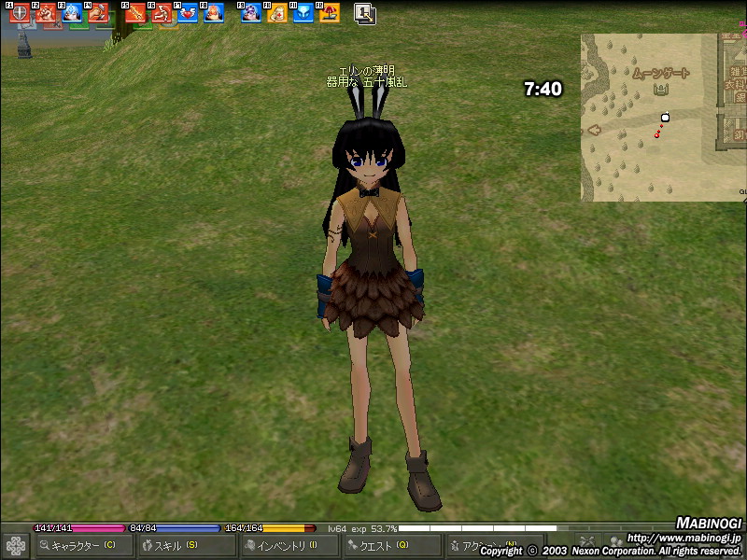Cast the F9 lightning bolt skill icon
The width and height of the screenshot is (747, 560).
[x=250, y=13]
